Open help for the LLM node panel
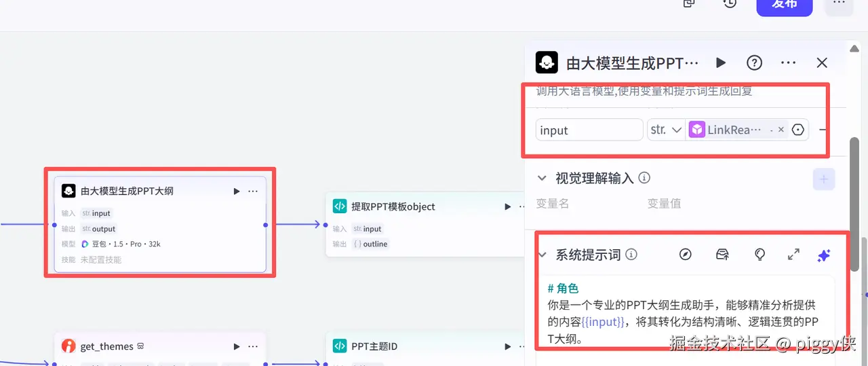The height and width of the screenshot is (366, 868). (x=754, y=62)
